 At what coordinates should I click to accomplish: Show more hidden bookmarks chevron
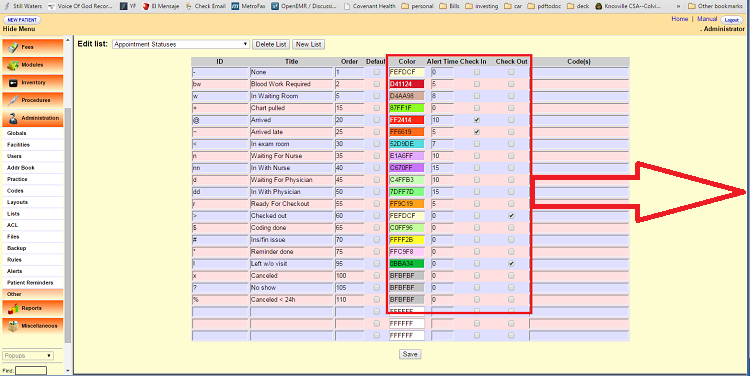[678, 6]
